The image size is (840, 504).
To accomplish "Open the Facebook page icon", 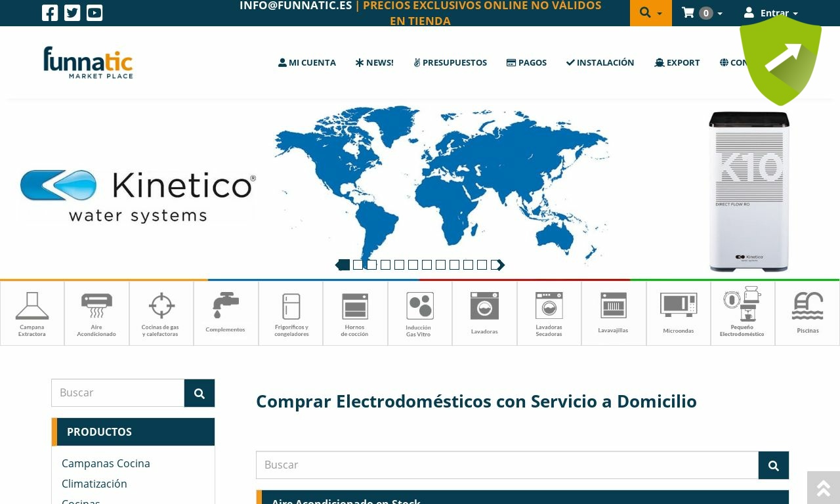I will point(50,13).
